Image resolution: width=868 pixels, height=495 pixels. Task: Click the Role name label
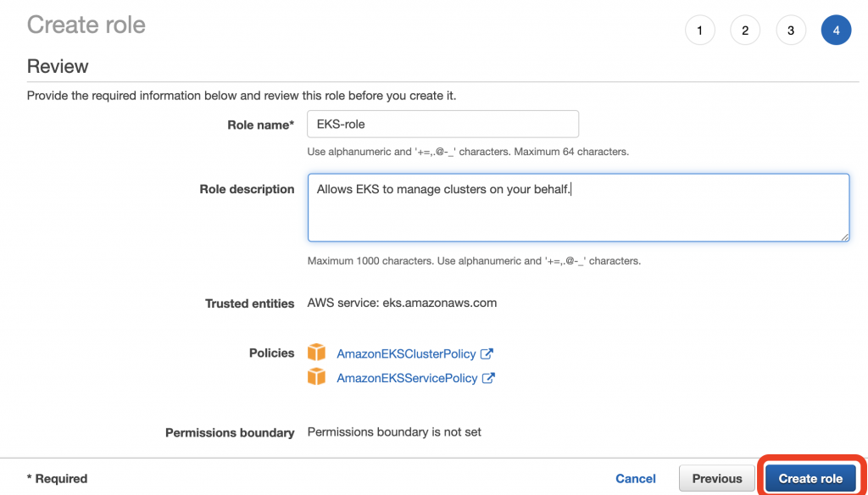(260, 125)
